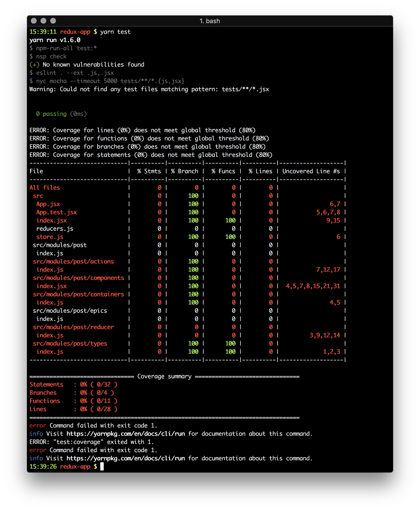Image resolution: width=420 pixels, height=511 pixels.
Task: Click the "% Branch" column header
Action: [x=185, y=171]
